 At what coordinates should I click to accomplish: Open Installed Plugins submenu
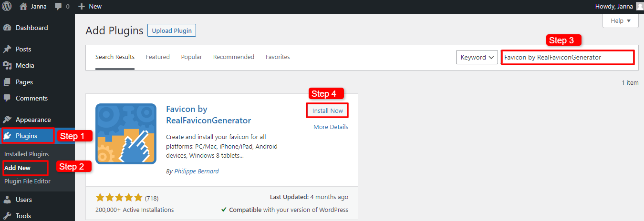(27, 154)
